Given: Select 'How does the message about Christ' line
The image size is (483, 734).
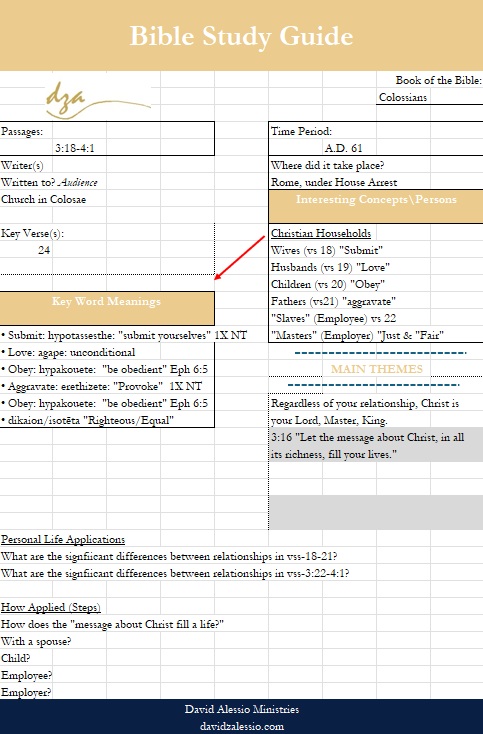Looking at the screenshot, I should [112, 624].
